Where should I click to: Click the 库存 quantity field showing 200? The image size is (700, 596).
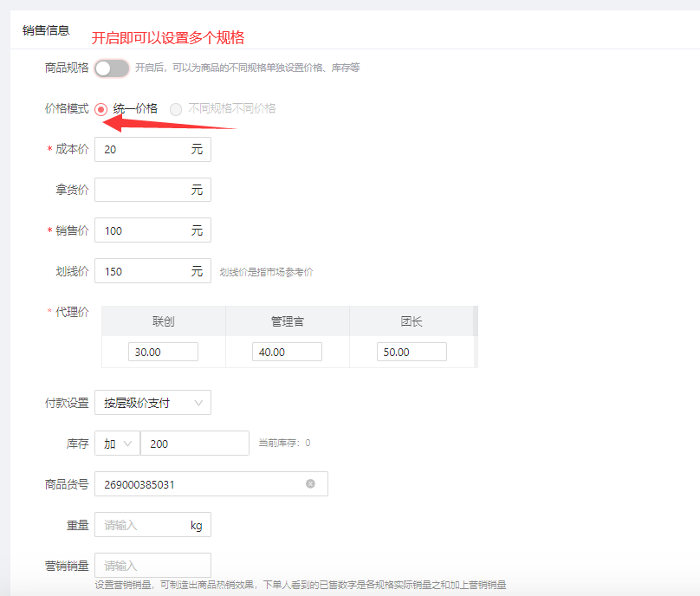[194, 444]
